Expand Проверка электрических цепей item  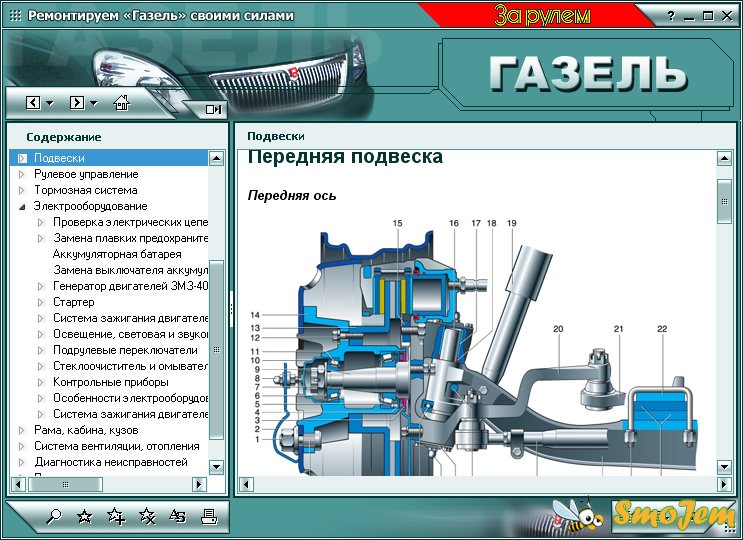[x=41, y=222]
